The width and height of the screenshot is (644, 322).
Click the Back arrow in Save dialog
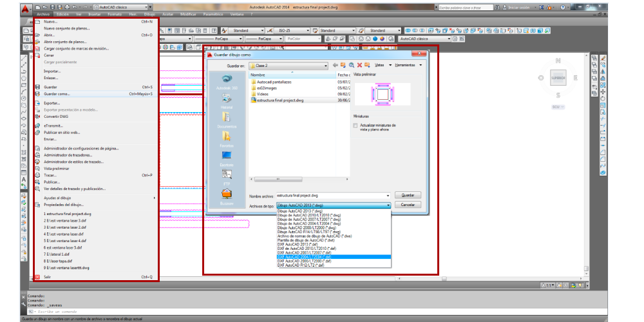click(x=336, y=65)
